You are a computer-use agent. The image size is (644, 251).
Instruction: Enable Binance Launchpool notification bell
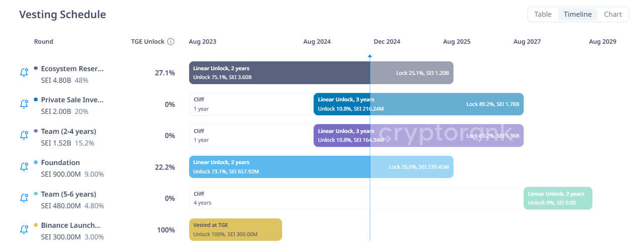click(24, 229)
